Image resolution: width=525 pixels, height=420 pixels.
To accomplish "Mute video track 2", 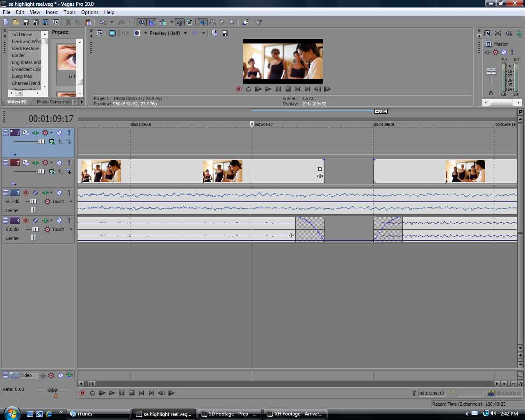I will click(59, 163).
